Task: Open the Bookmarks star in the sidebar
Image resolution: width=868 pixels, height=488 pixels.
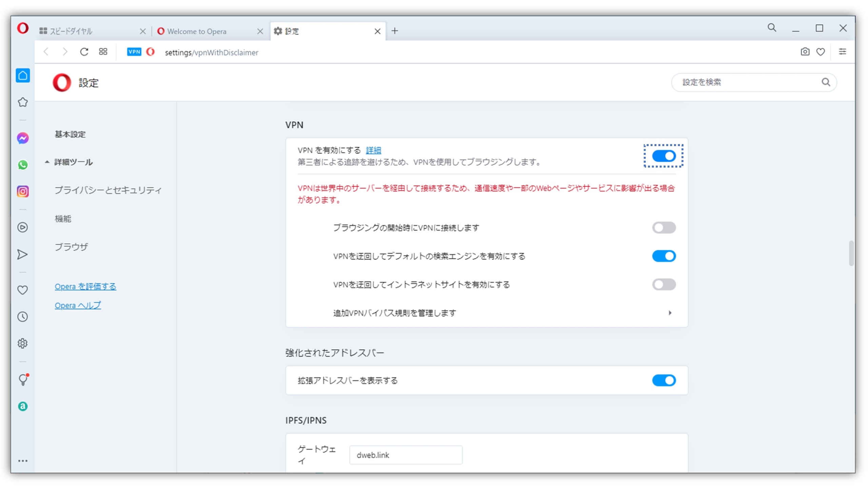Action: click(22, 102)
